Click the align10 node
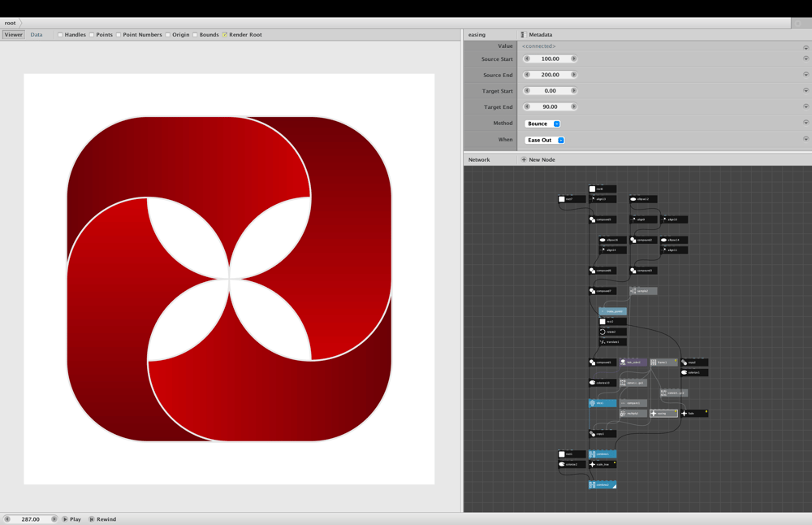Screen dimensions: 812x525 pyautogui.click(x=674, y=219)
